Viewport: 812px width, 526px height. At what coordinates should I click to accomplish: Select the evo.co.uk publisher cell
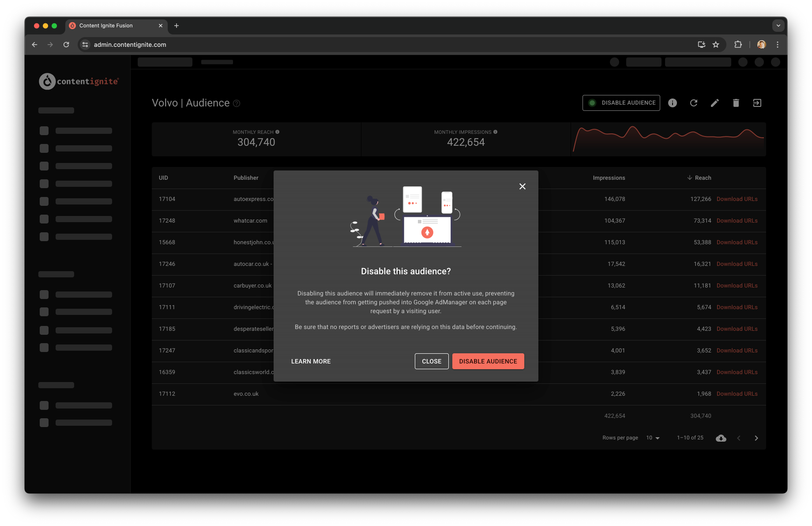tap(246, 394)
